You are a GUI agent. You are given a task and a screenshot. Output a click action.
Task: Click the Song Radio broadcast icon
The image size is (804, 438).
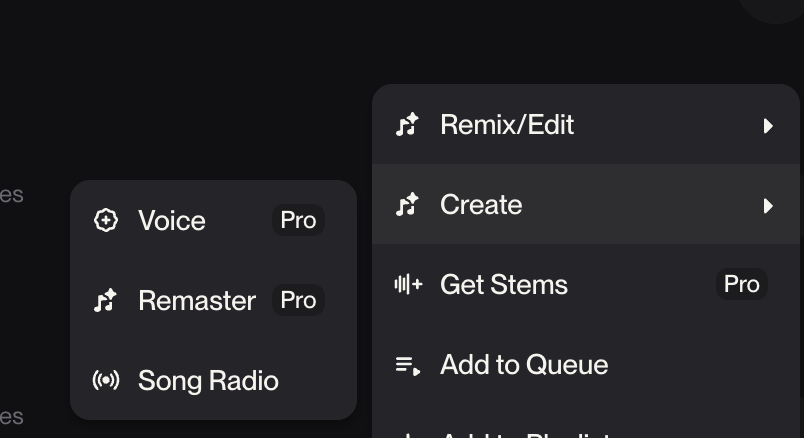pos(105,381)
